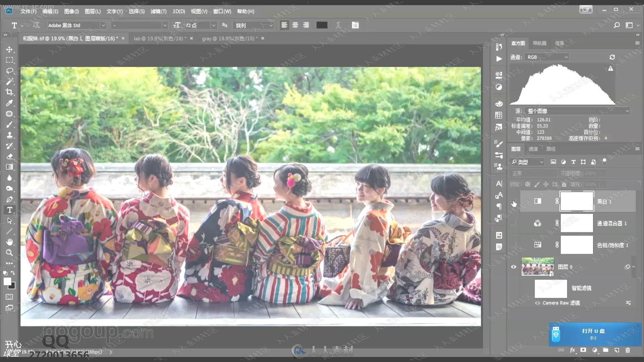Select the Pen tool

[x=9, y=199]
